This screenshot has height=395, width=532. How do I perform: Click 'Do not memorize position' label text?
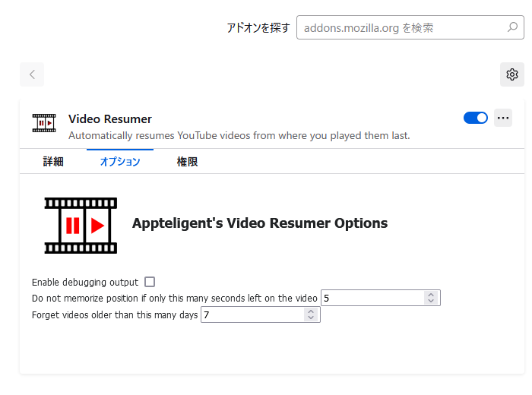tap(174, 299)
